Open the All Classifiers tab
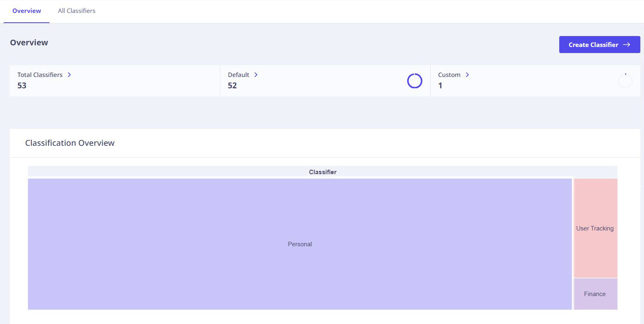 (x=77, y=11)
